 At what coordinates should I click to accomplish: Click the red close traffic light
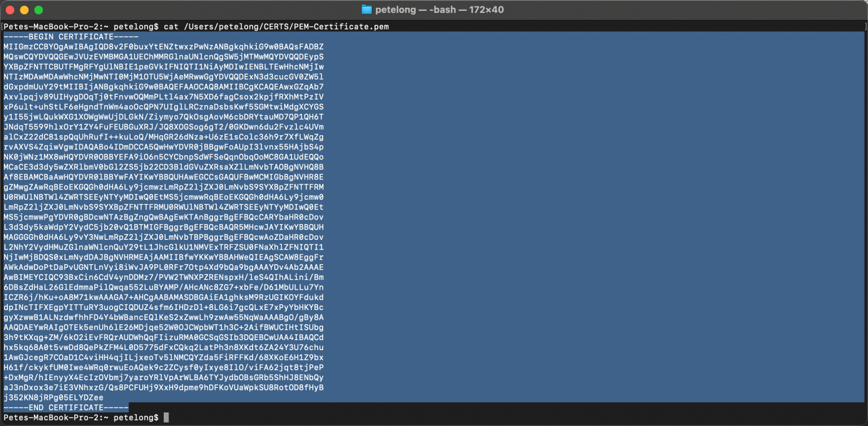tap(9, 9)
